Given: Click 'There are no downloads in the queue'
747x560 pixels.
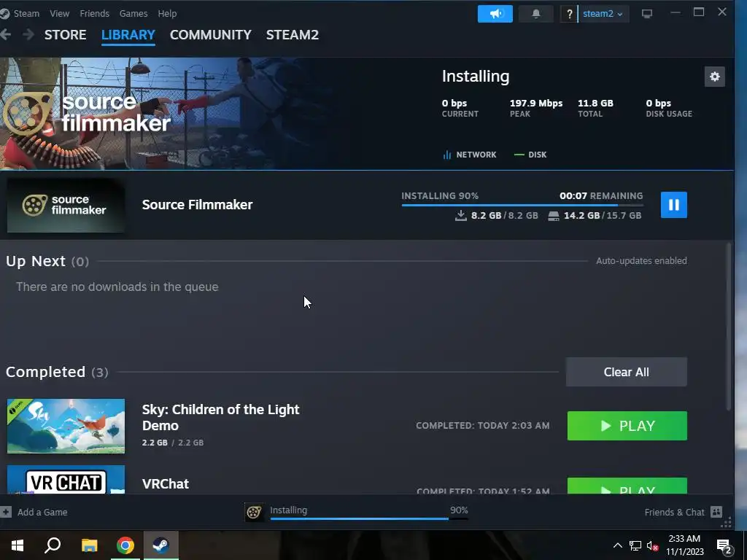Looking at the screenshot, I should point(117,287).
